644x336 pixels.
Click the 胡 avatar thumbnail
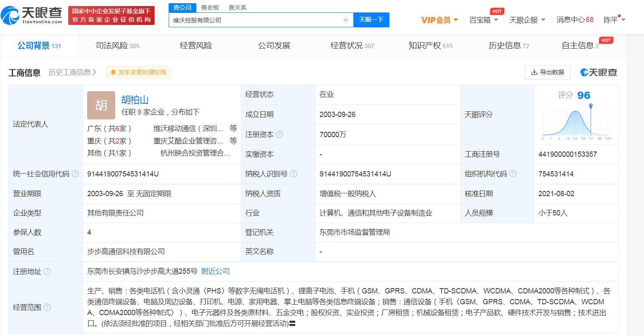click(x=101, y=105)
